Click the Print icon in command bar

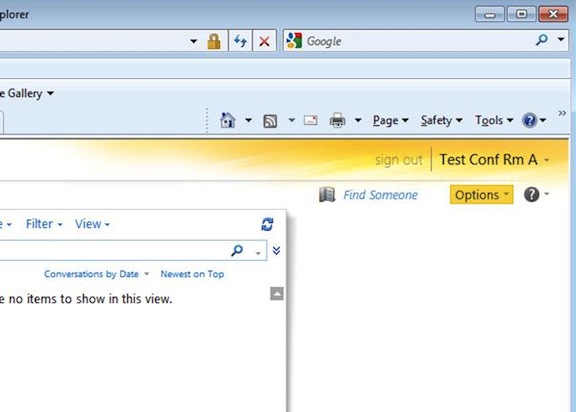coord(337,120)
